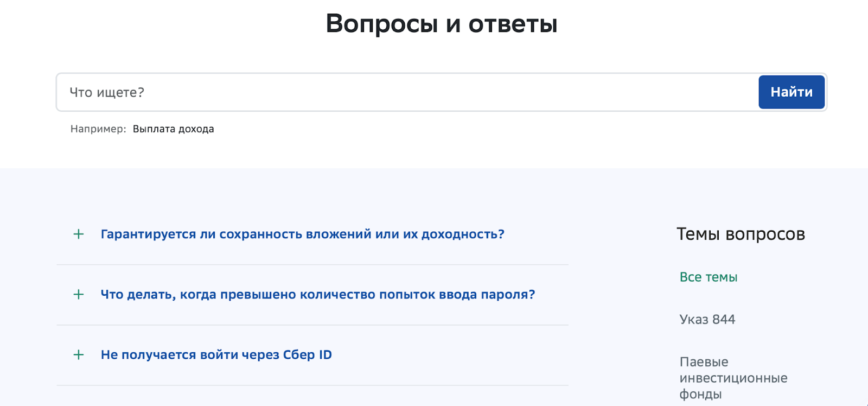The height and width of the screenshot is (406, 868).
Task: Click the green Все темы topic filter
Action: (x=708, y=277)
